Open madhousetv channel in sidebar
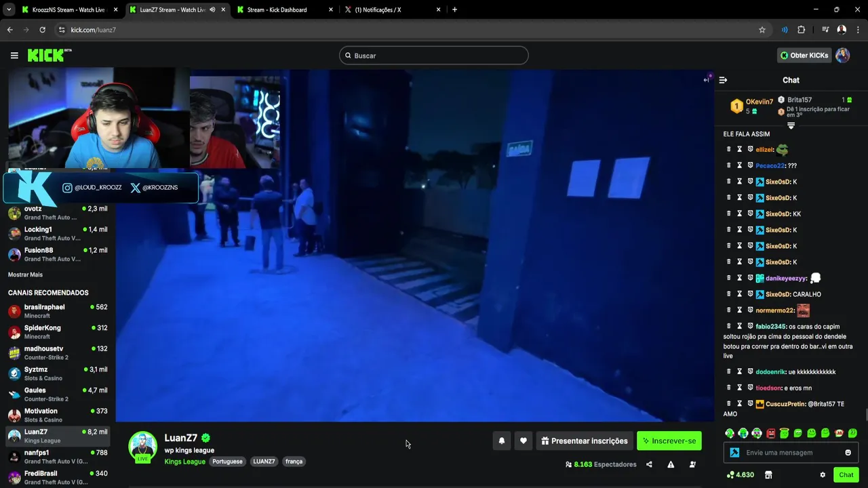Image resolution: width=868 pixels, height=488 pixels. (58, 352)
